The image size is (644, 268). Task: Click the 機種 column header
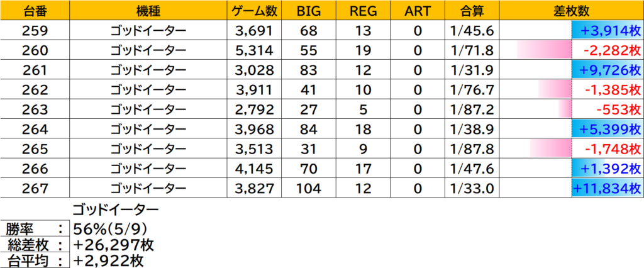pyautogui.click(x=148, y=11)
